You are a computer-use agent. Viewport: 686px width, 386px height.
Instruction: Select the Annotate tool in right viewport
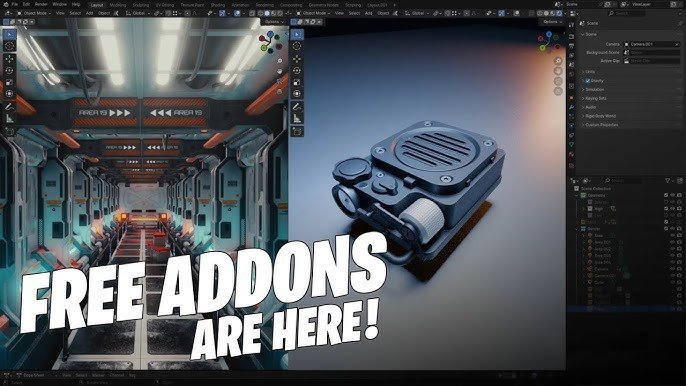click(297, 106)
